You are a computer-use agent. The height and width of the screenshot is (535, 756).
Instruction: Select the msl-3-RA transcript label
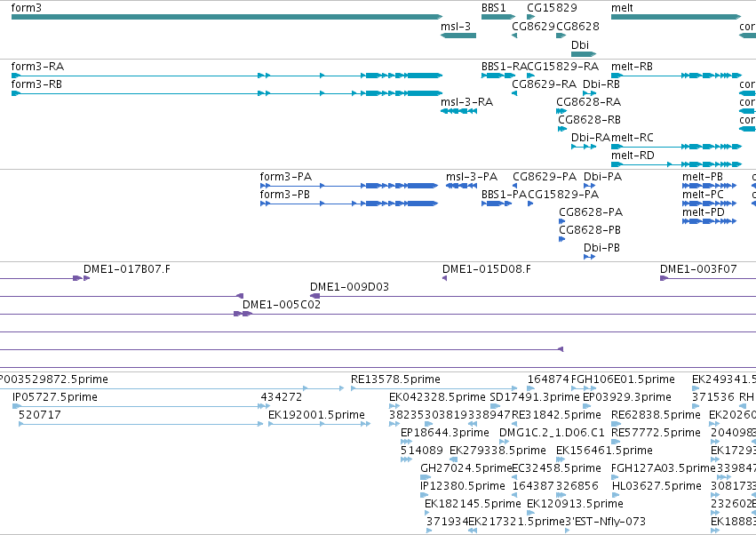[466, 102]
